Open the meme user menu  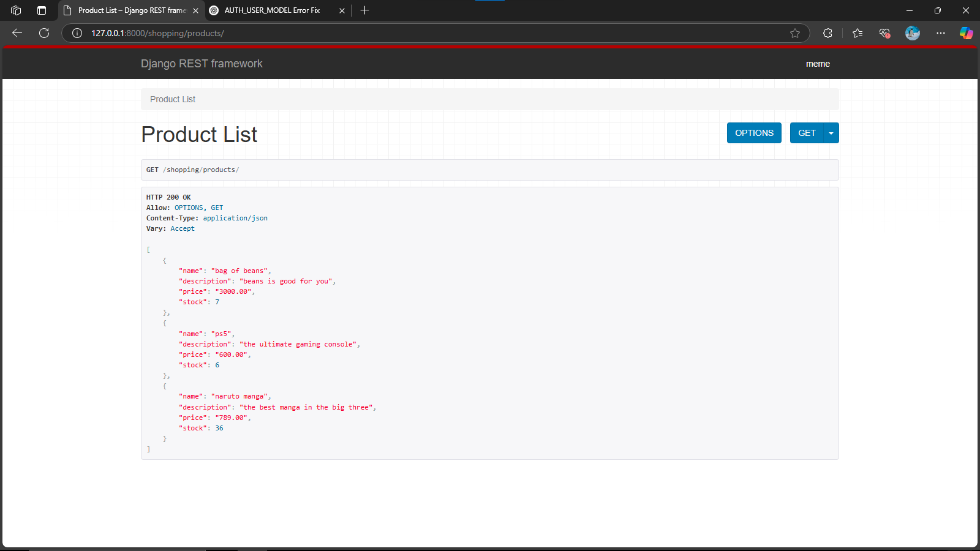coord(818,64)
